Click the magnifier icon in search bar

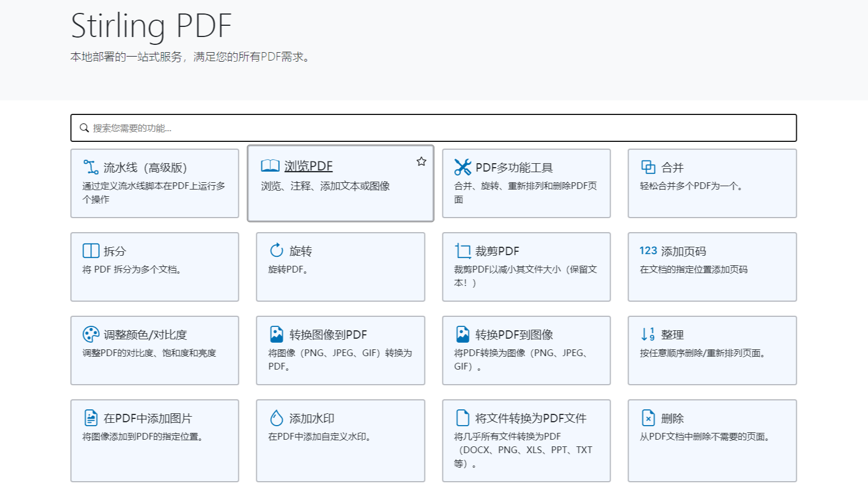tap(84, 128)
